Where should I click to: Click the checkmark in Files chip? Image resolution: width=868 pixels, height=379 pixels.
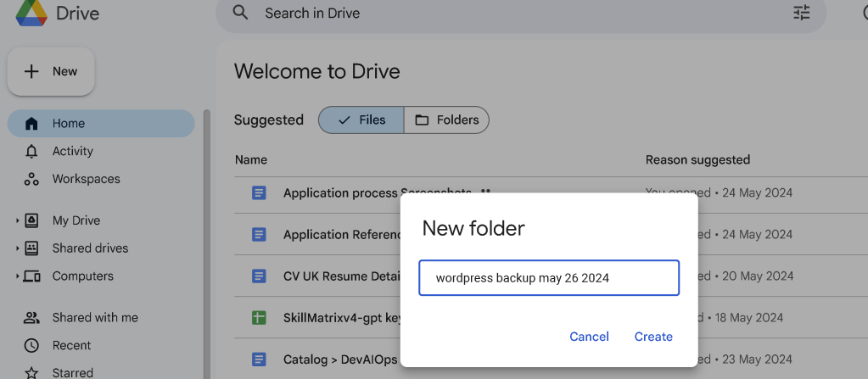[344, 120]
